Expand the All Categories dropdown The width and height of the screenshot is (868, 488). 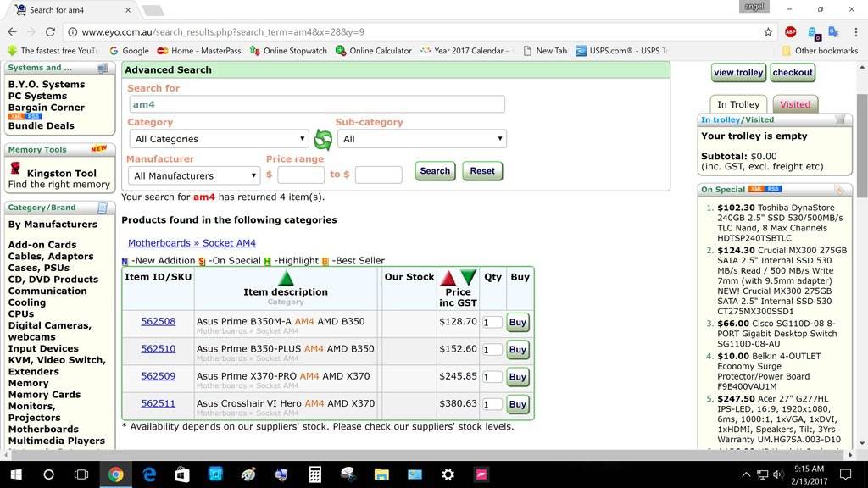[x=220, y=139]
